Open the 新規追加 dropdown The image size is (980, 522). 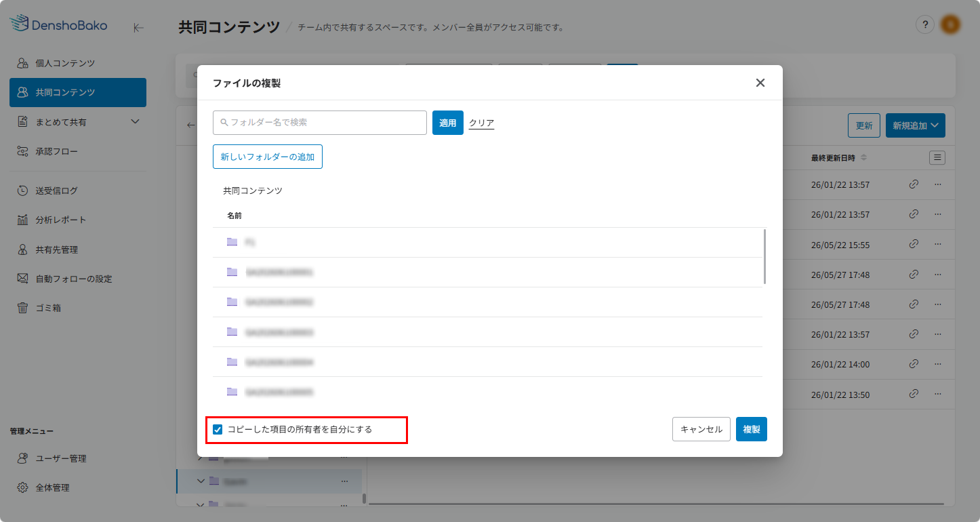[x=915, y=125]
